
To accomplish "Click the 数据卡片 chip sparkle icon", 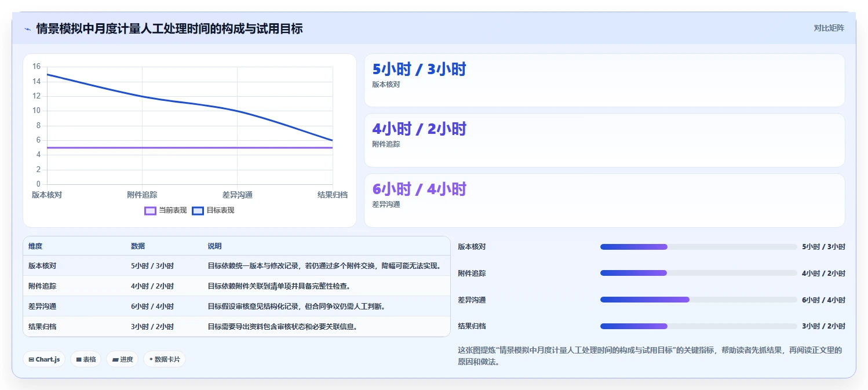I will [151, 359].
